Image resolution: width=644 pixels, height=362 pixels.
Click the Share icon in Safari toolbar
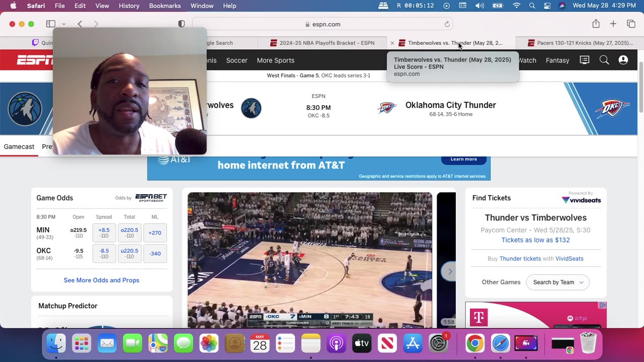coord(596,24)
